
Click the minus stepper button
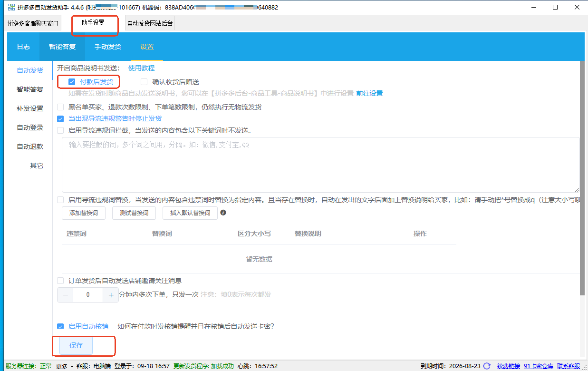(65, 295)
